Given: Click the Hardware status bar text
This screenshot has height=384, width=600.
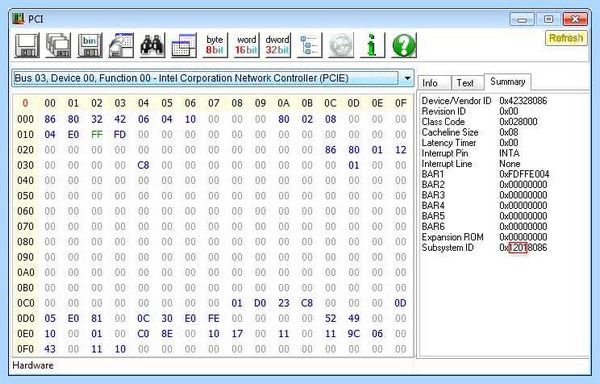Looking at the screenshot, I should (x=33, y=366).
